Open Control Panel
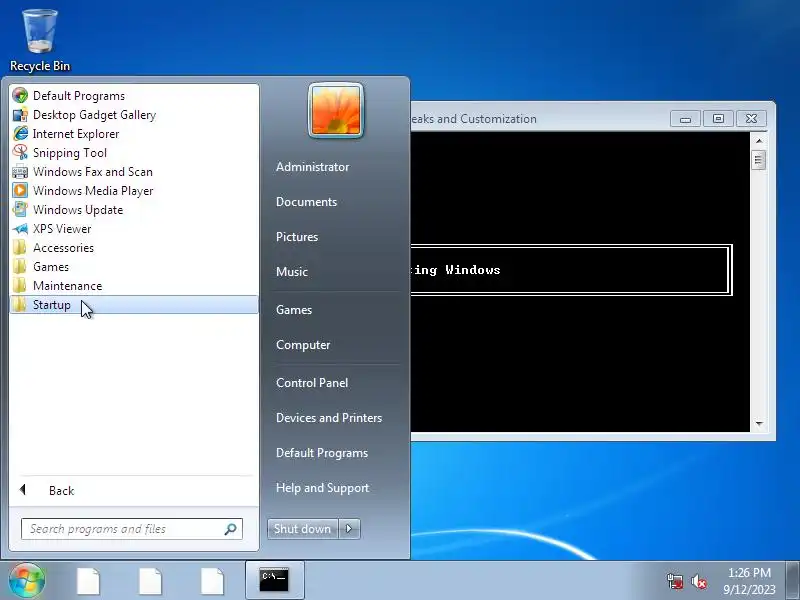 312,383
